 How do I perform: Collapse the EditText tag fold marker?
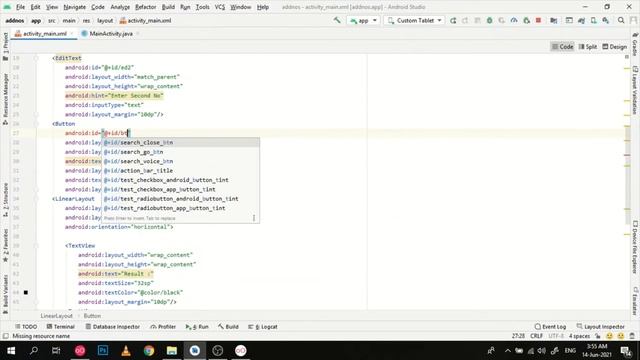(x=36, y=58)
